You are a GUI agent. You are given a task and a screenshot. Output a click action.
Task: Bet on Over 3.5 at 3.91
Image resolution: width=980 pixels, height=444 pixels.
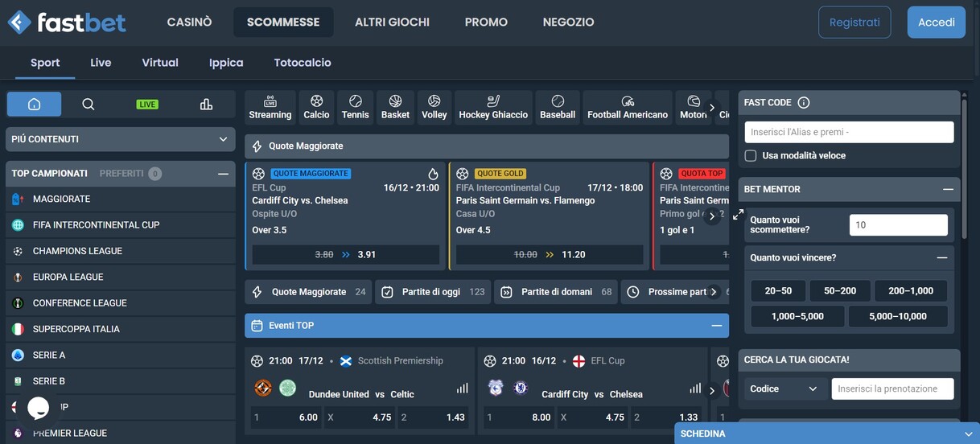pos(346,255)
